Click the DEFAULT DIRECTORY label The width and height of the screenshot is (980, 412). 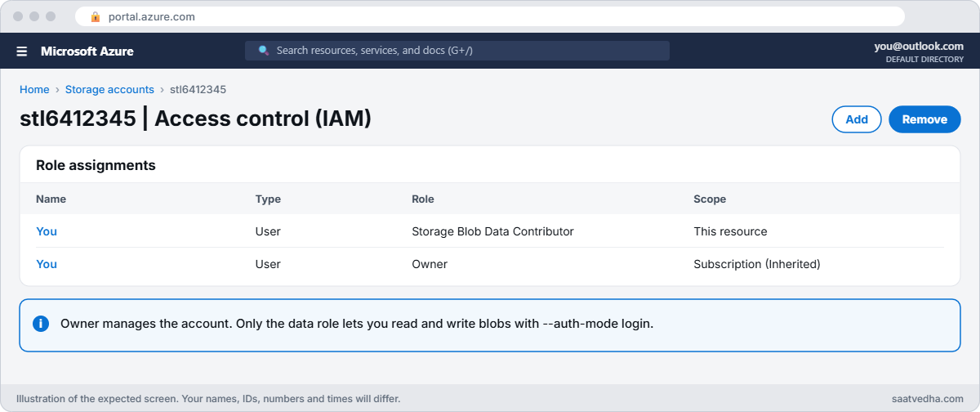coord(924,60)
